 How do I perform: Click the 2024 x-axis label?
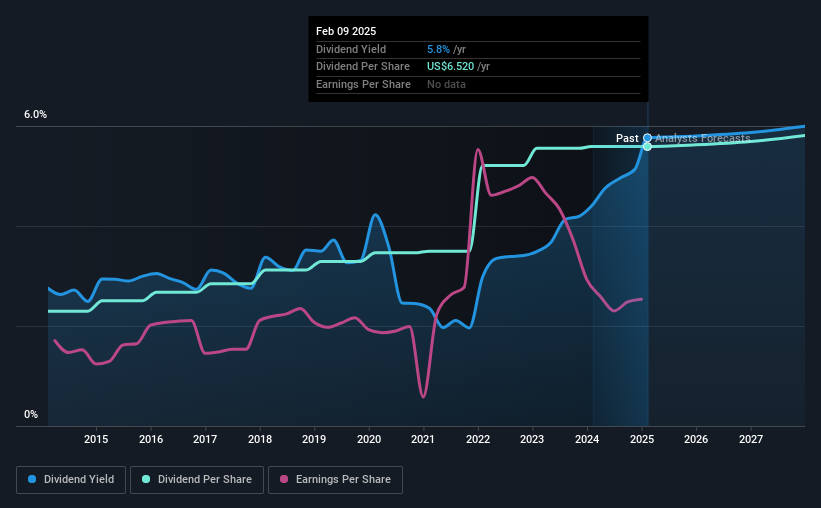click(587, 439)
